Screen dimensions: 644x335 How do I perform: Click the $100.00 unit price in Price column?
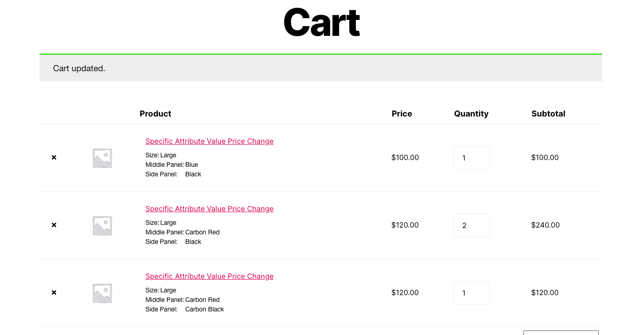click(x=405, y=157)
